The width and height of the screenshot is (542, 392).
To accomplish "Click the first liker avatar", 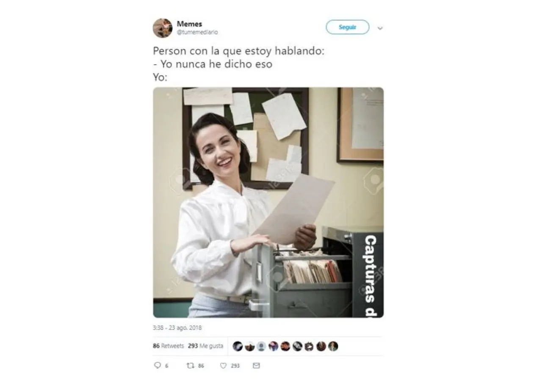I will (238, 346).
